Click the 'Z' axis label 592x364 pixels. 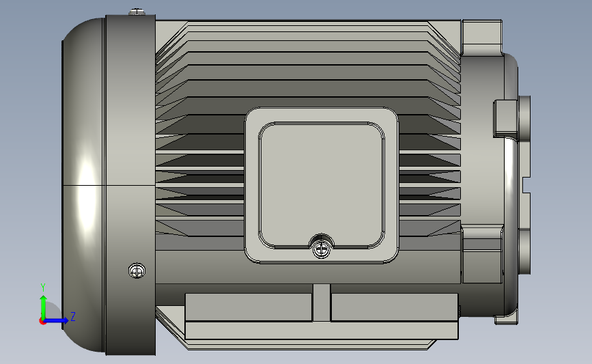pyautogui.click(x=73, y=316)
